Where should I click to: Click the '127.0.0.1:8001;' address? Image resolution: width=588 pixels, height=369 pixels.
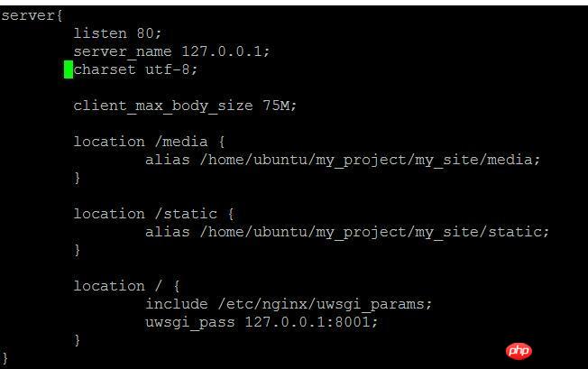(311, 322)
